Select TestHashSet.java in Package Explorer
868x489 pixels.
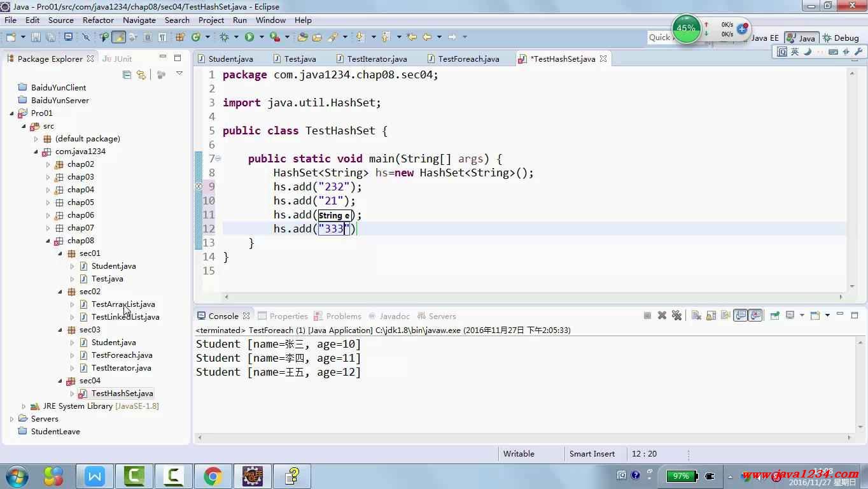(x=122, y=393)
